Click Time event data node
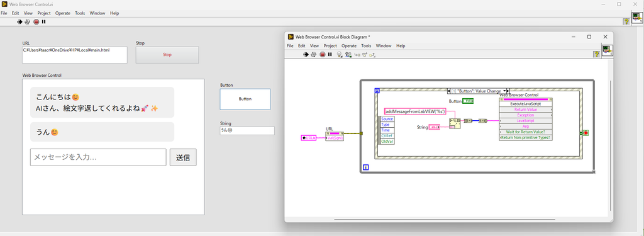The width and height of the screenshot is (644, 236). (387, 130)
